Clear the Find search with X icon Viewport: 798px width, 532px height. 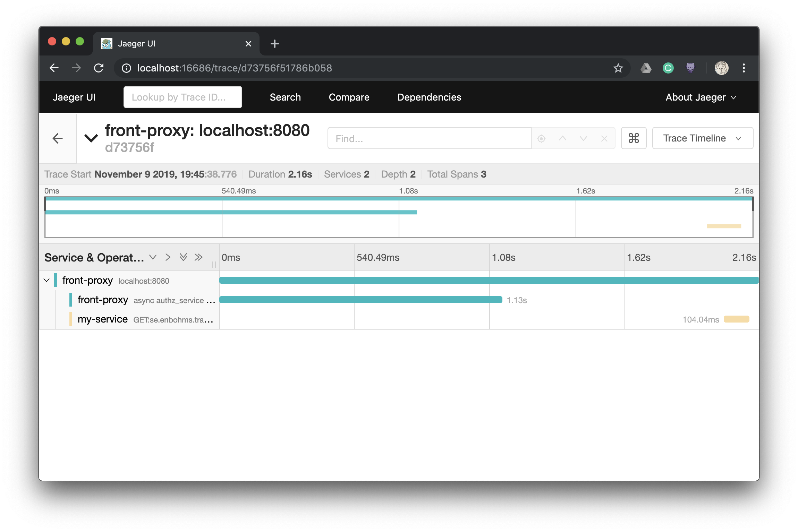pyautogui.click(x=604, y=139)
